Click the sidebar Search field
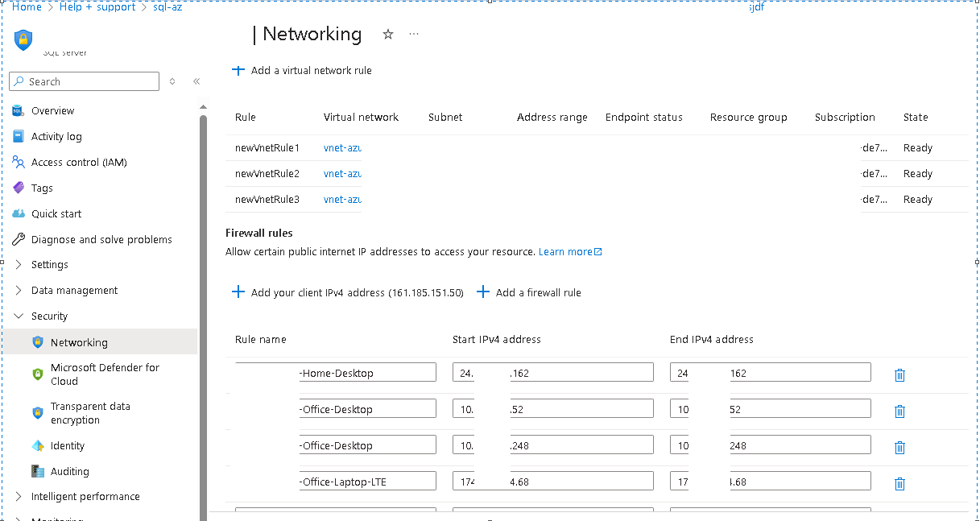980x521 pixels. pos(84,81)
